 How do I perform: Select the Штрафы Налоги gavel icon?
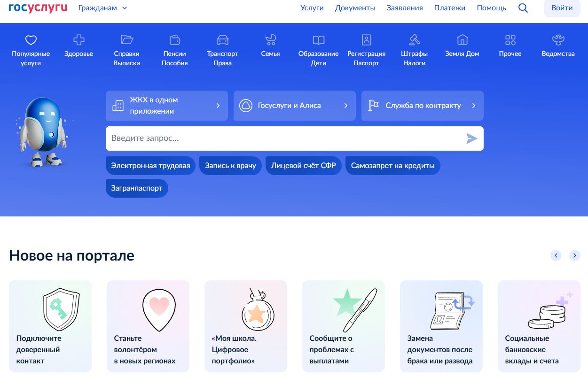[x=414, y=40]
